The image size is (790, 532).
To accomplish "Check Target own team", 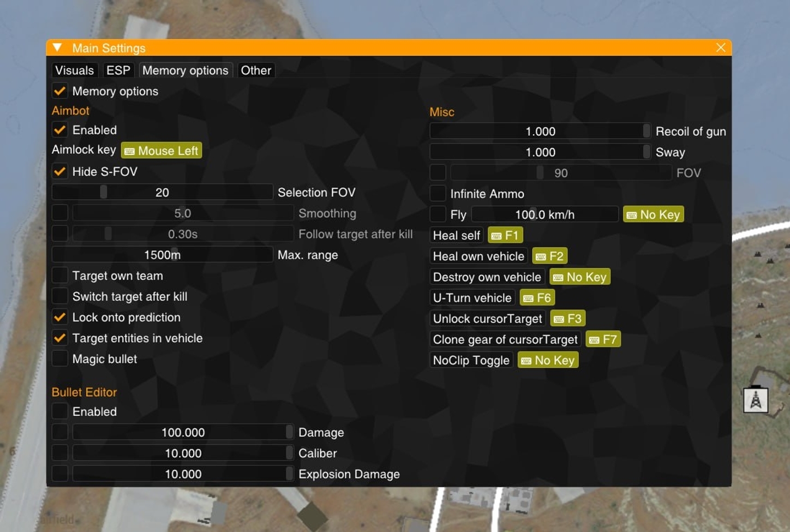I will pos(59,275).
